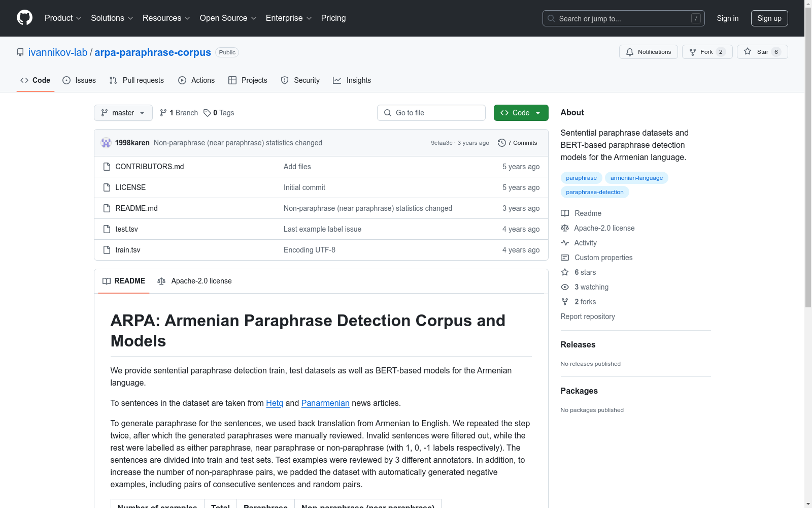Open the Packages heading link
Image resolution: width=812 pixels, height=508 pixels.
(x=579, y=391)
